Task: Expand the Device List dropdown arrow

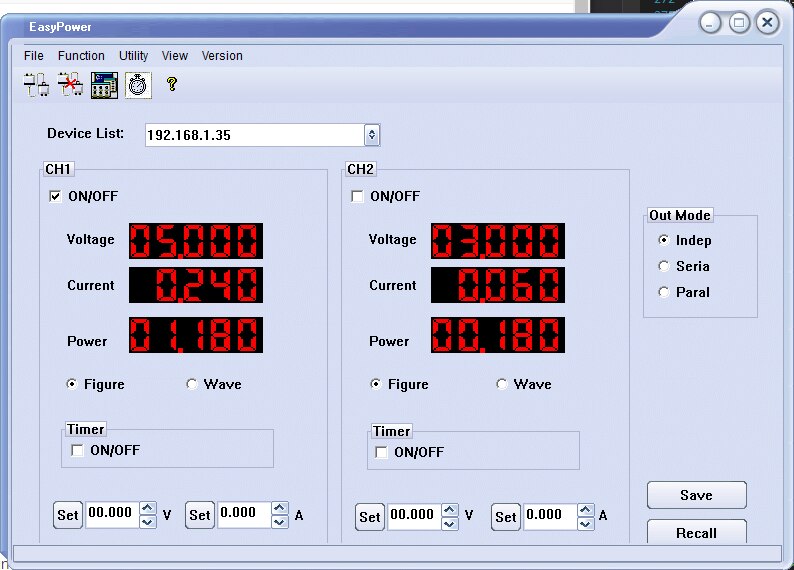Action: 372,135
